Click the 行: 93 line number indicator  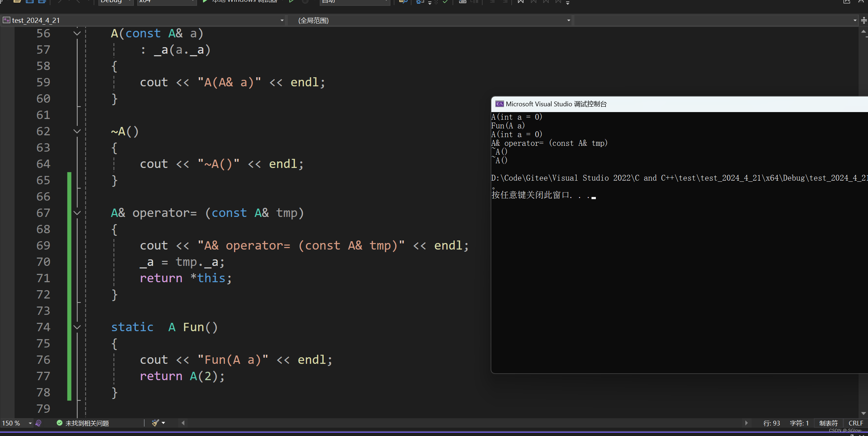tap(771, 423)
